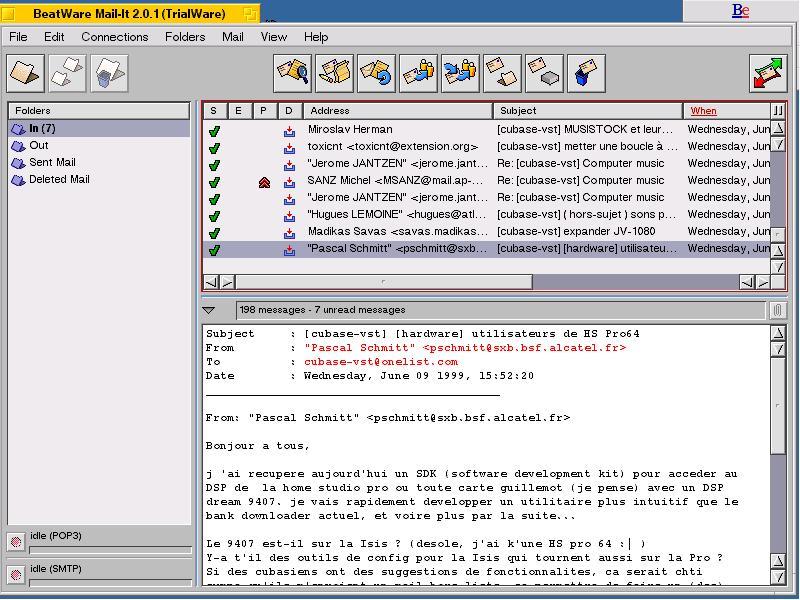The width and height of the screenshot is (800, 600).
Task: Click the "198 messages - 7 unread messages" status
Action: [x=322, y=310]
